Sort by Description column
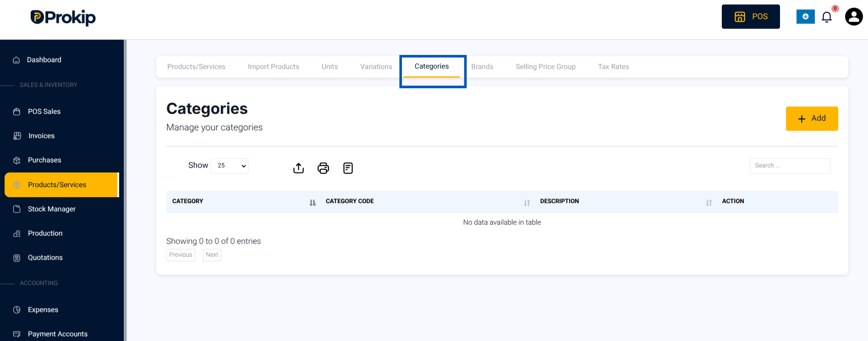Viewport: 868px width, 341px height. click(625, 201)
